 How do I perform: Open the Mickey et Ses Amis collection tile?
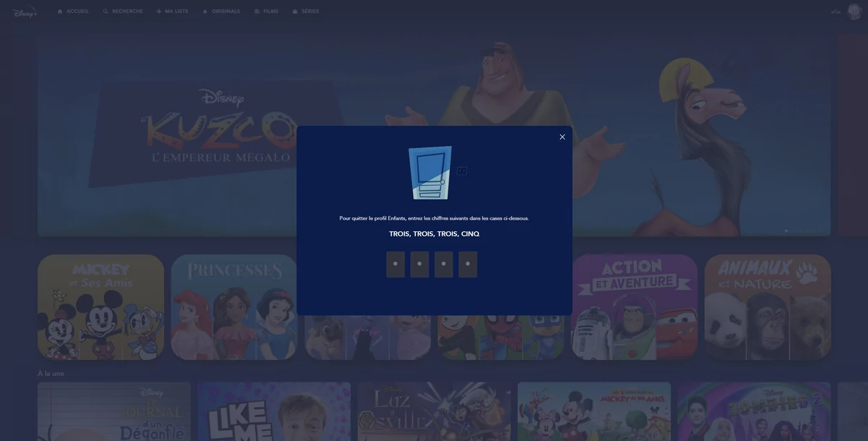click(101, 307)
